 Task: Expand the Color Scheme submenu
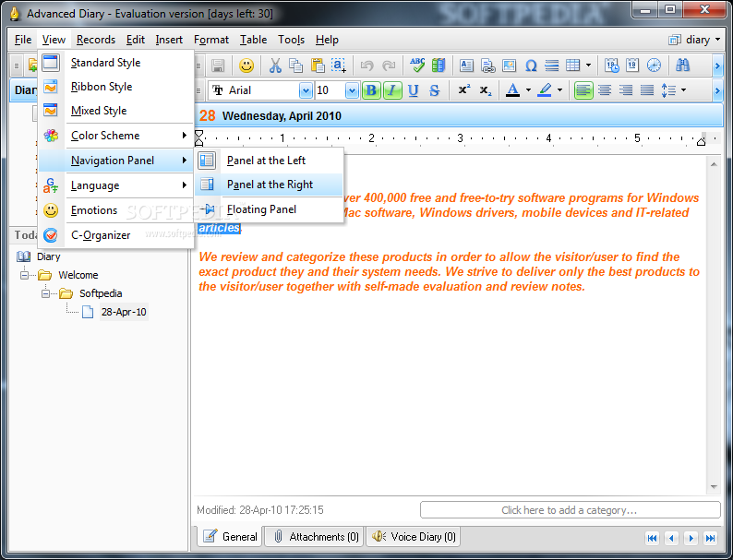[116, 136]
